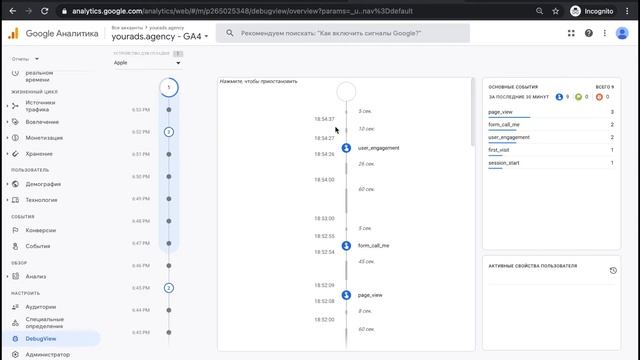Click the Монетизация dollar icon
Screen dimensions: 640x360
click(15, 138)
